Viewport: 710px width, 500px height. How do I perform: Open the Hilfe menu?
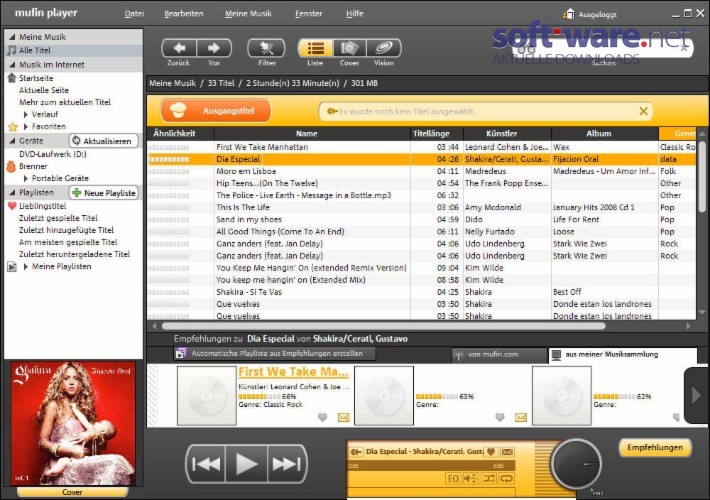click(x=355, y=14)
